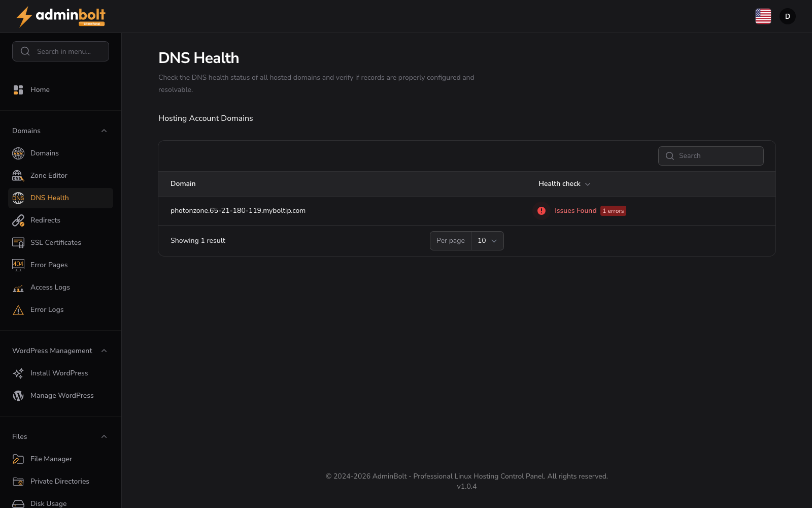Click the photonzone domain name cell
Screen dimensions: 812x508
click(238, 211)
